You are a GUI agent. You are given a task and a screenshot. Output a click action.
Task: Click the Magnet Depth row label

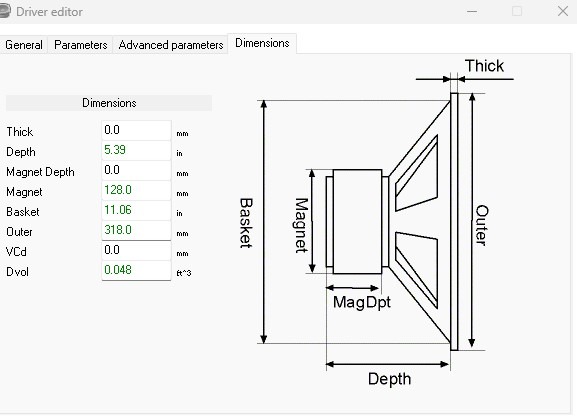pyautogui.click(x=40, y=172)
